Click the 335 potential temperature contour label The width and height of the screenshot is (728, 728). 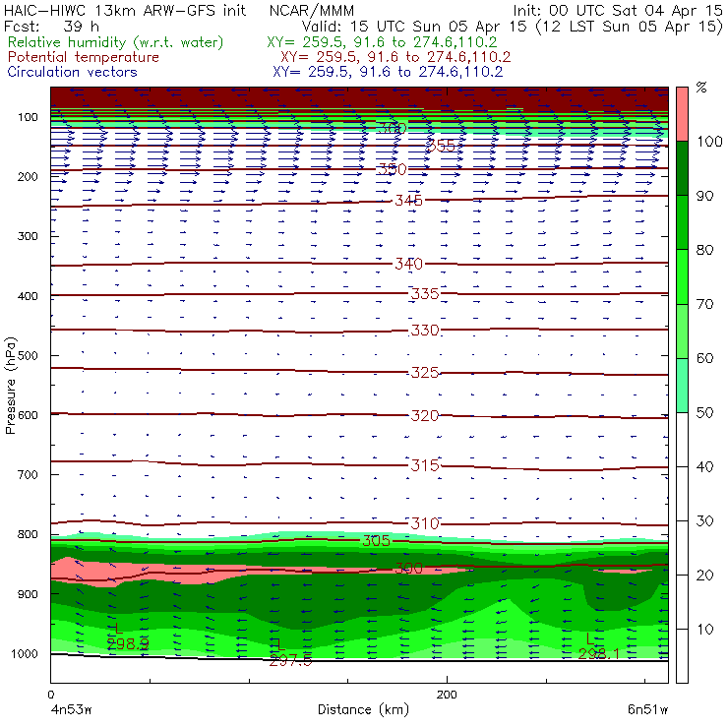[x=425, y=293]
